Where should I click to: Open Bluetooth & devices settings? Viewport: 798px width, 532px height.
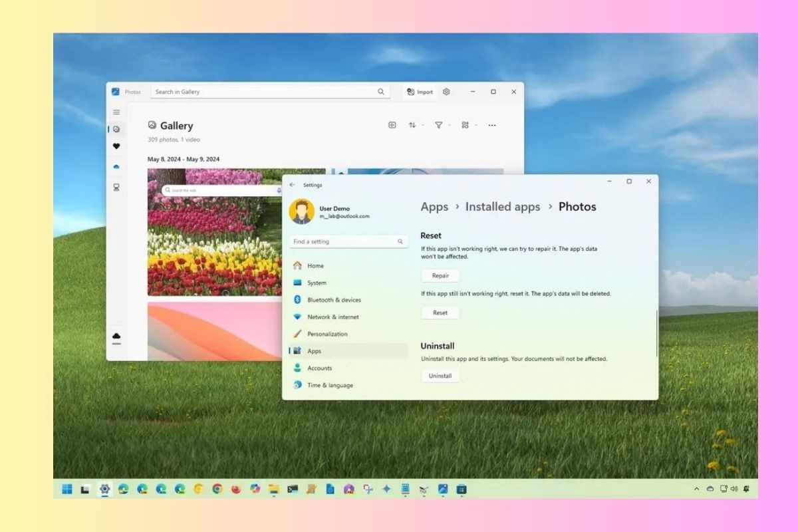tap(348, 300)
